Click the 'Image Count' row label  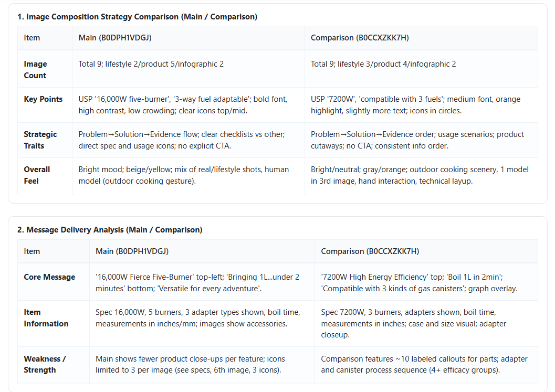tap(35, 70)
